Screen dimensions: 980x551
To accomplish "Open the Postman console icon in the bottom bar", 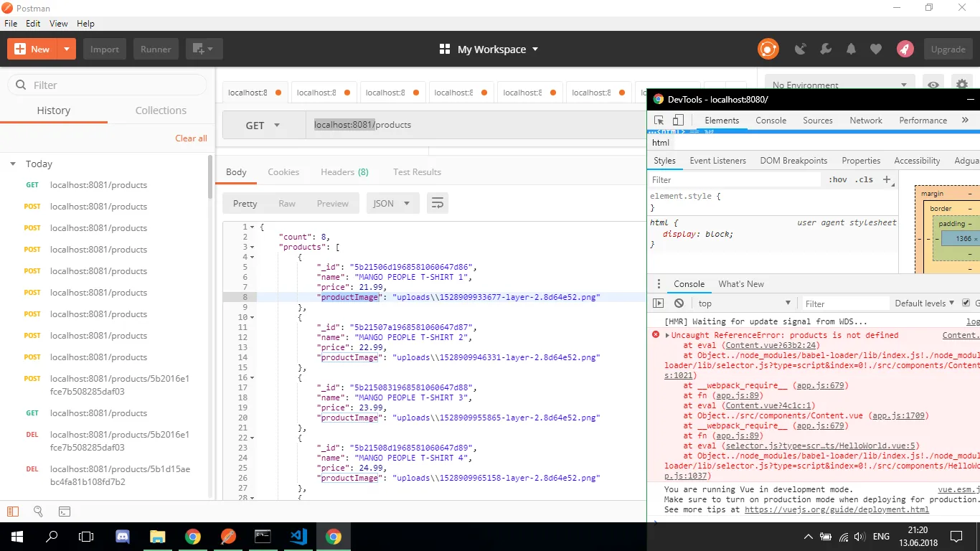I will 65,512.
